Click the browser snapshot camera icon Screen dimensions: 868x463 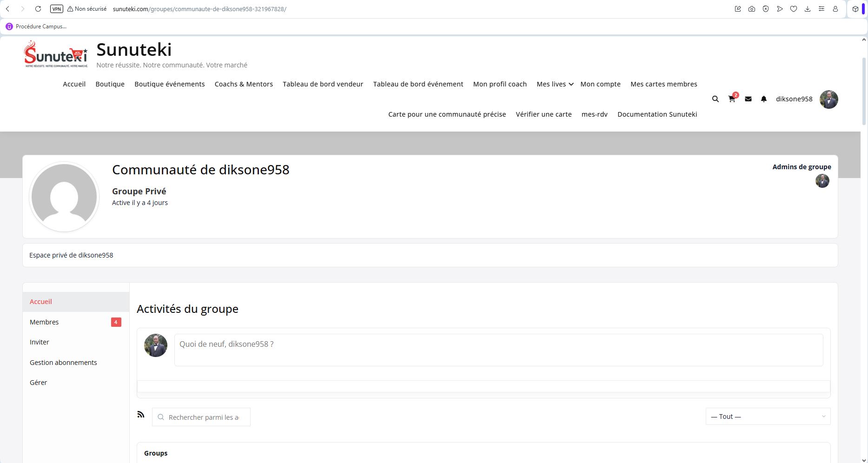[752, 9]
